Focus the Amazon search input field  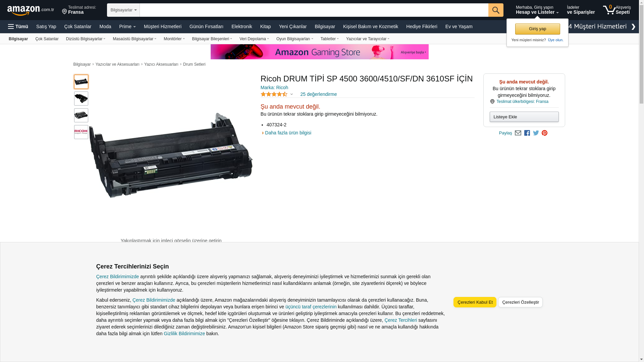click(314, 10)
